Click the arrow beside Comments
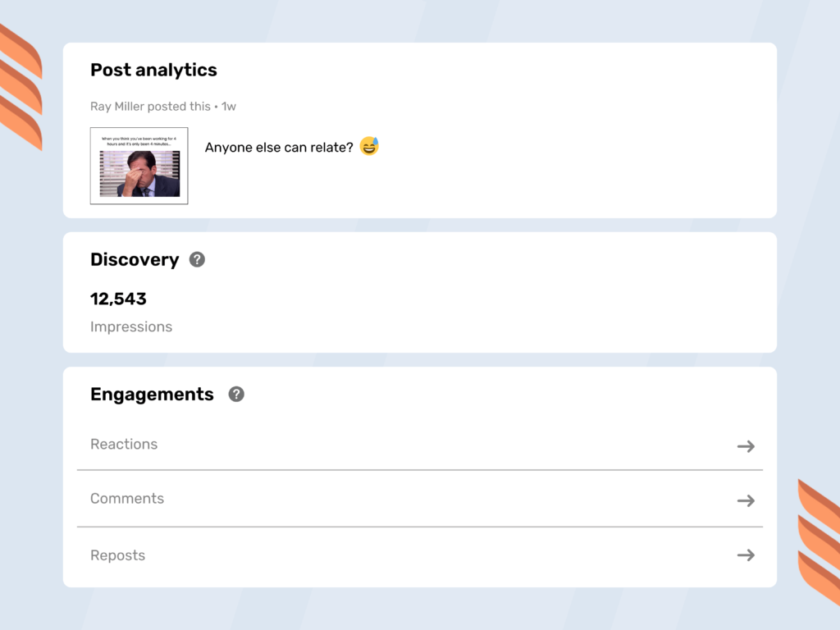The height and width of the screenshot is (630, 840). click(x=746, y=500)
